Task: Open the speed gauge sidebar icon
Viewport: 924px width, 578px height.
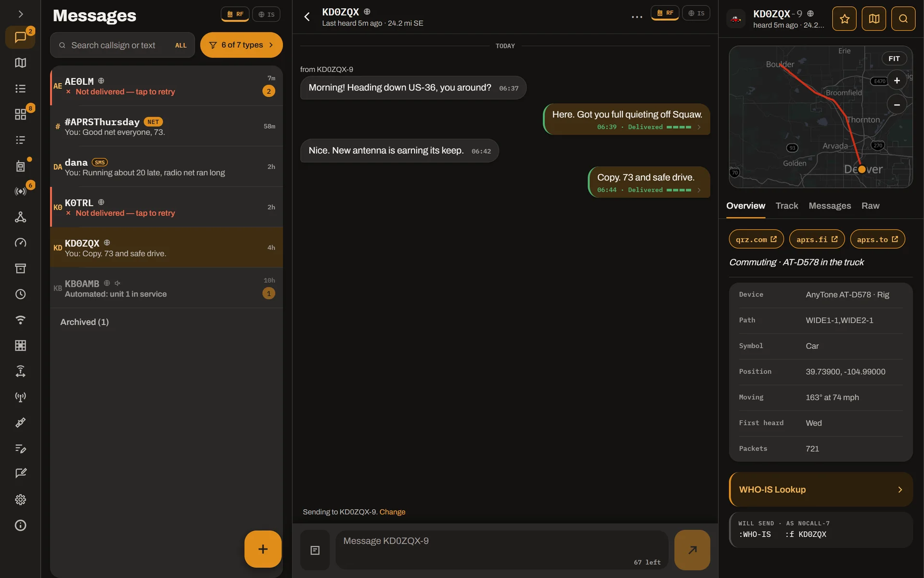Action: 20,243
